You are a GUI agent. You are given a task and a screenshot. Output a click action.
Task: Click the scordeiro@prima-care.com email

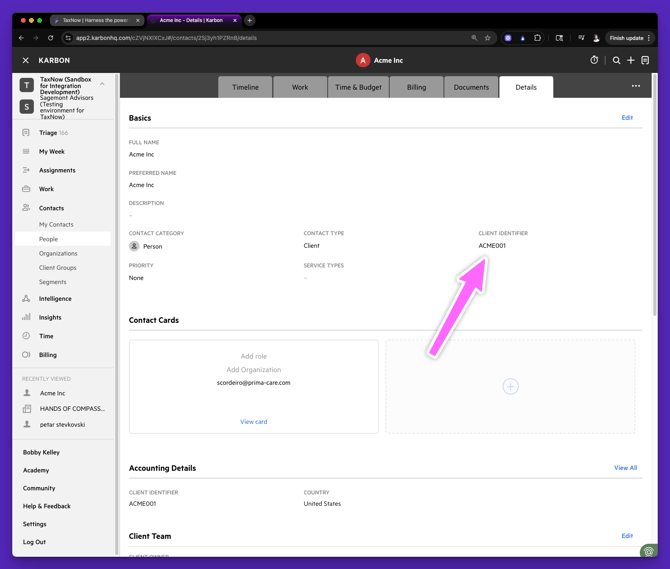click(x=253, y=383)
